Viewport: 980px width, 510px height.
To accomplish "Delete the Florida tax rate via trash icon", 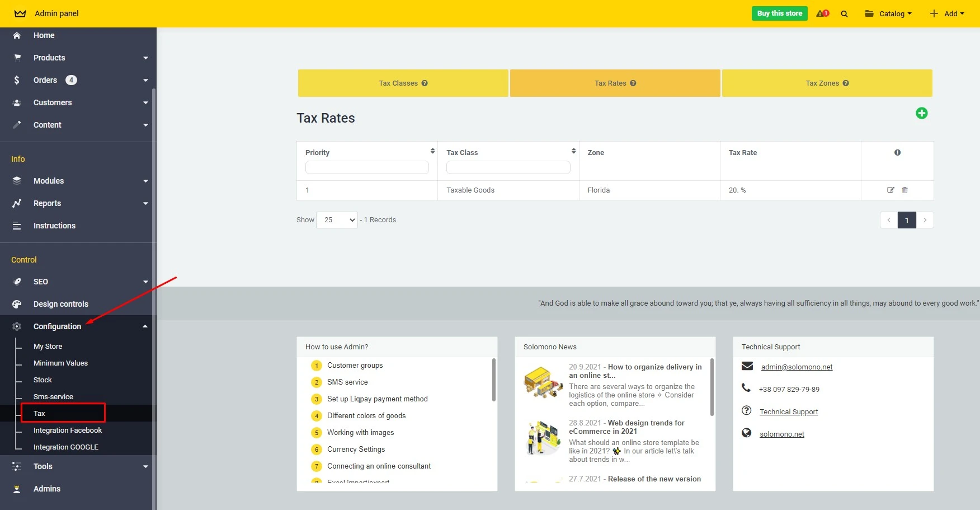I will point(904,190).
